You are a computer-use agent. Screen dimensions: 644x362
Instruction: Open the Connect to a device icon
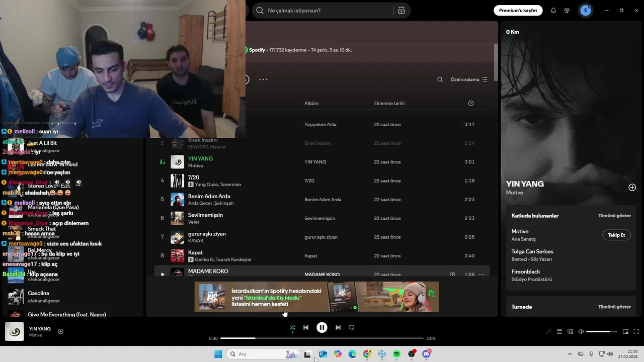coord(570,332)
